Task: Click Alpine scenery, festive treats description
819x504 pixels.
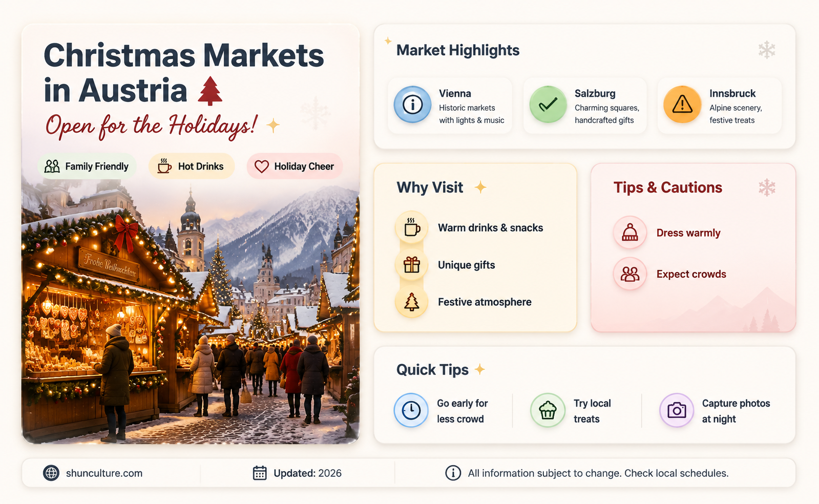Action: (736, 114)
